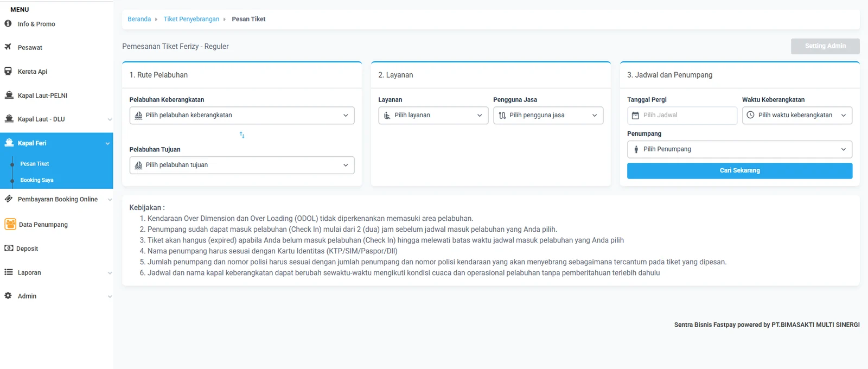Open Pelabuhan Tujuan dropdown

(x=242, y=165)
